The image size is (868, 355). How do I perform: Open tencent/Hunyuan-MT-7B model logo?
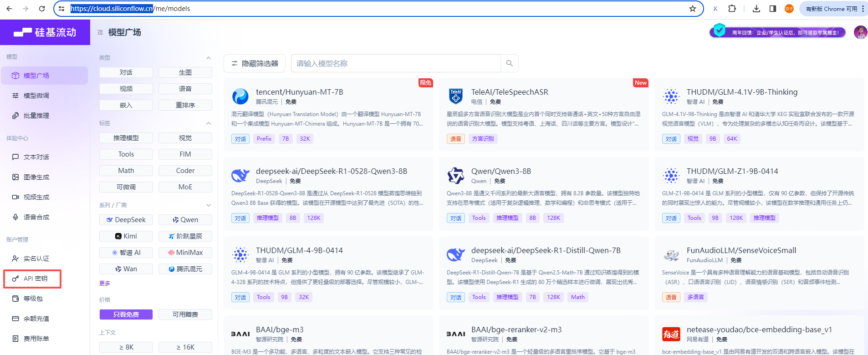coord(240,96)
